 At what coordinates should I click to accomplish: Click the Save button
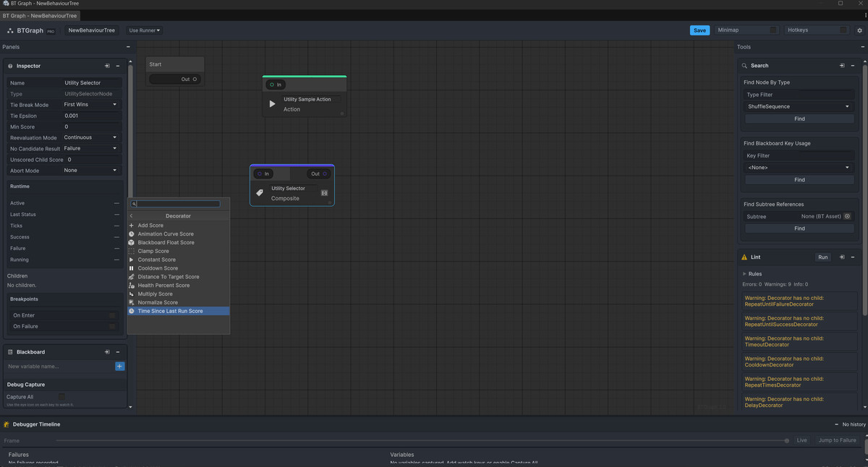699,30
